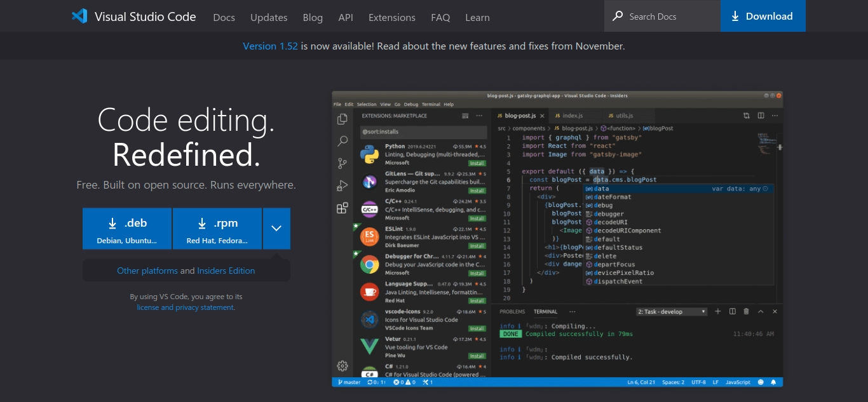This screenshot has height=402, width=868.
Task: Open the FAQ nav item
Action: (440, 17)
